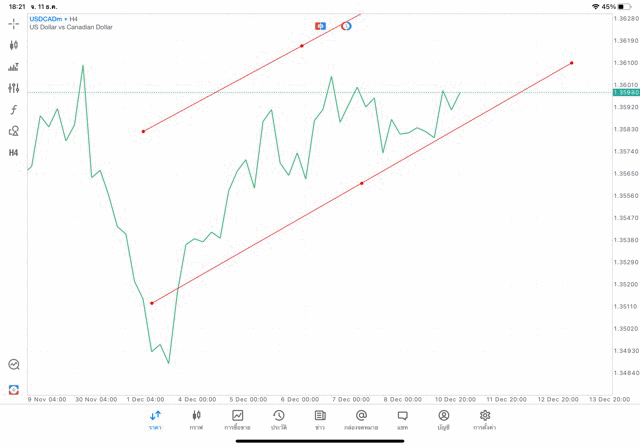Open the ข่าว (News) tab

(x=320, y=419)
